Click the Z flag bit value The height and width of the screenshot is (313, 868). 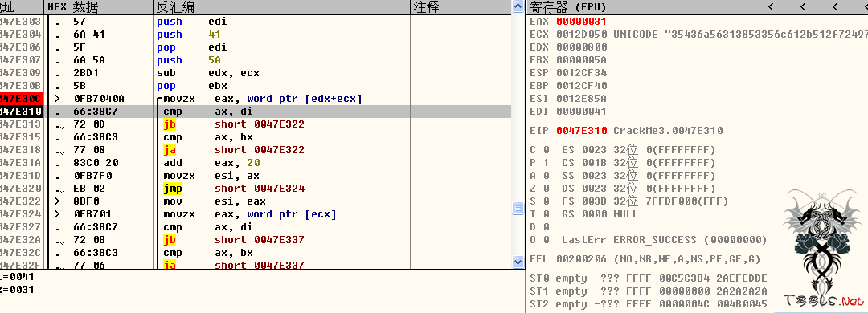pos(546,189)
